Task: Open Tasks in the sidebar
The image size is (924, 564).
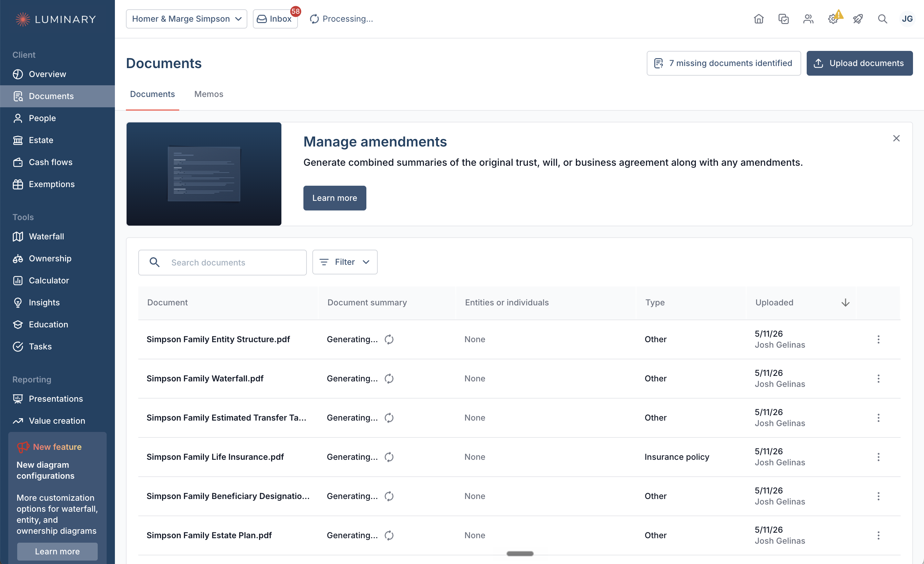Action: tap(57, 347)
